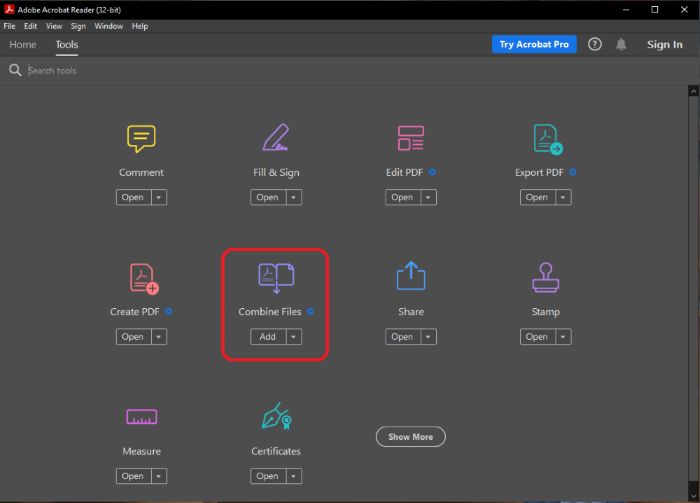Image resolution: width=700 pixels, height=503 pixels.
Task: Open the Edit menu
Action: [30, 26]
